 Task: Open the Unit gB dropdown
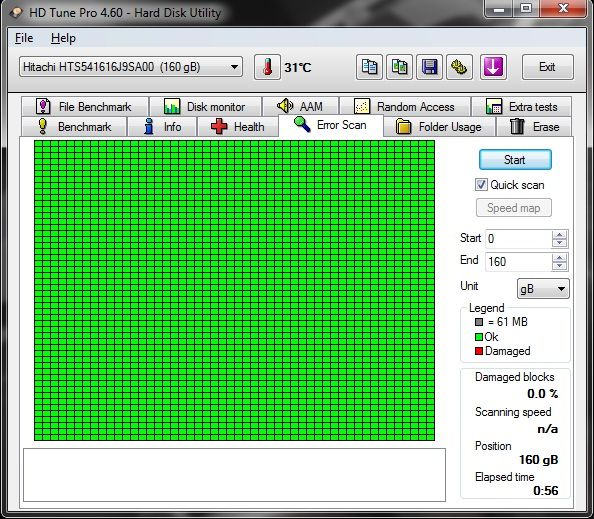coord(543,289)
